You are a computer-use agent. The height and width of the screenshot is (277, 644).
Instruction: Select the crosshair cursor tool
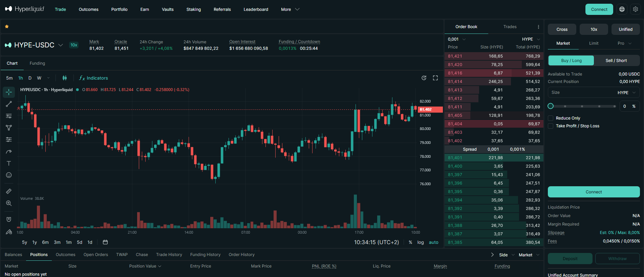click(x=9, y=92)
